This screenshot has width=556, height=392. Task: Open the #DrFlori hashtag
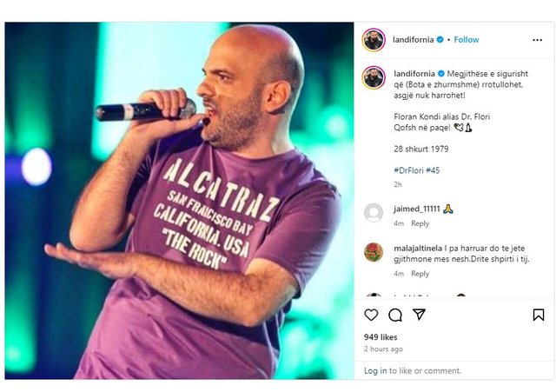(x=409, y=170)
